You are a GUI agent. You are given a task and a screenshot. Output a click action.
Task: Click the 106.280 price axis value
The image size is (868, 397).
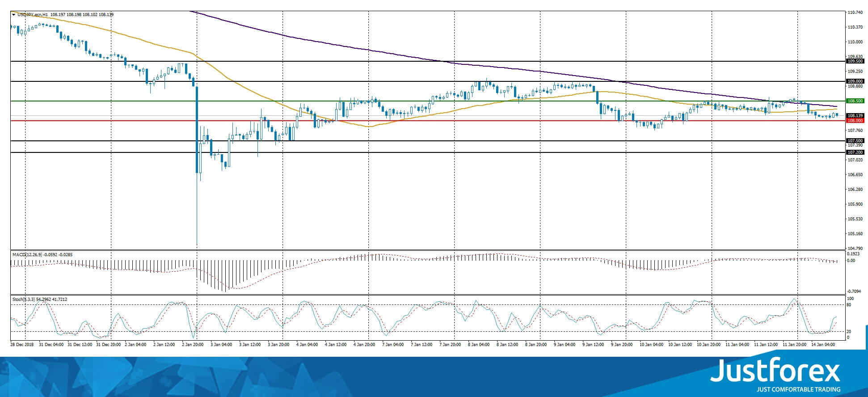[x=855, y=190]
